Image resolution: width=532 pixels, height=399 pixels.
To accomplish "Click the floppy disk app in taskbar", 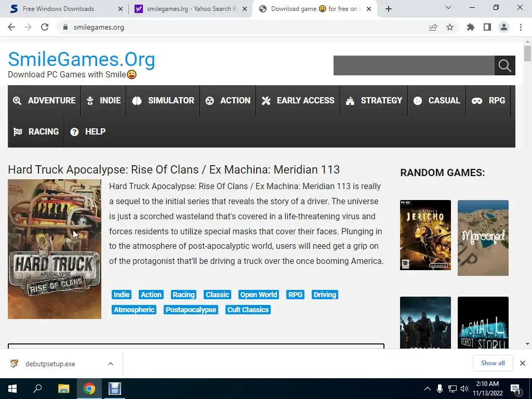I will (115, 389).
